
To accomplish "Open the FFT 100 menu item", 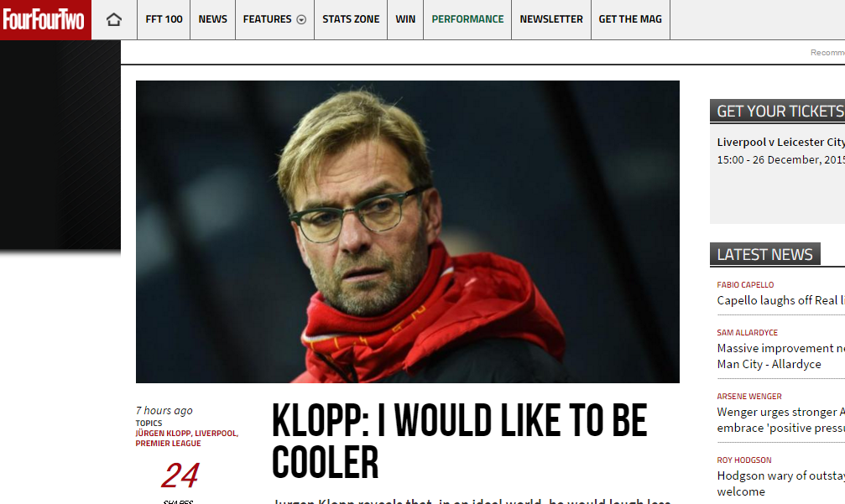I will (x=164, y=19).
